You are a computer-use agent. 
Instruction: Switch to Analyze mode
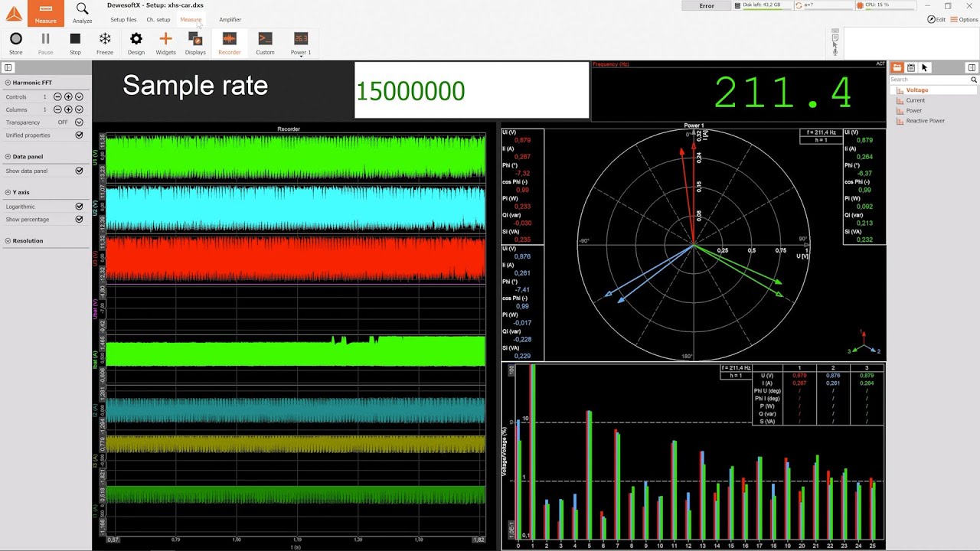(82, 13)
